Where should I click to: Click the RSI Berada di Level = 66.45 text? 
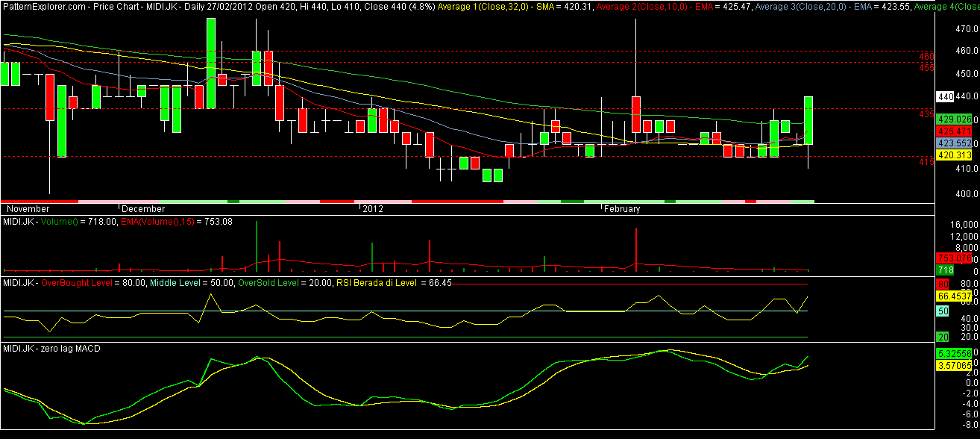click(x=395, y=283)
